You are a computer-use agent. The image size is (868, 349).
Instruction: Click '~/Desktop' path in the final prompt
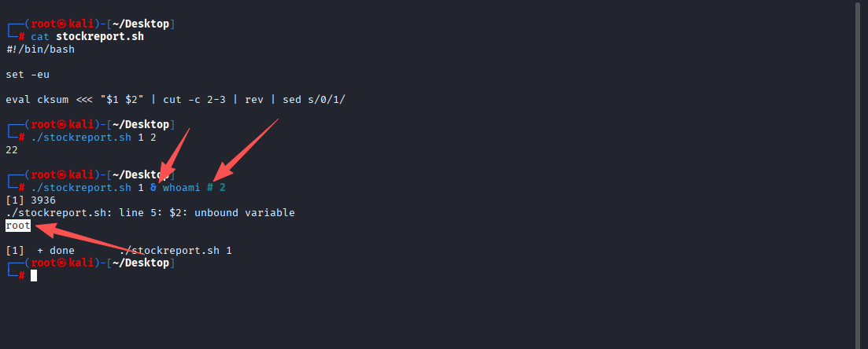point(142,263)
